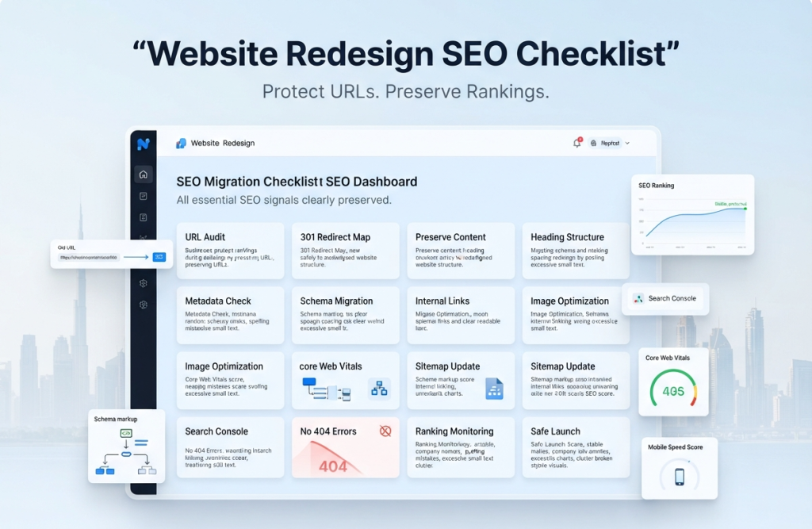This screenshot has width=812, height=529.
Task: Open the Home icon in the sidebar
Action: tap(144, 174)
